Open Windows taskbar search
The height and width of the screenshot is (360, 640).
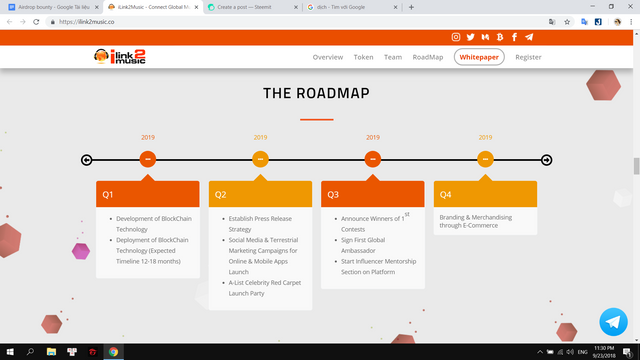[30, 352]
